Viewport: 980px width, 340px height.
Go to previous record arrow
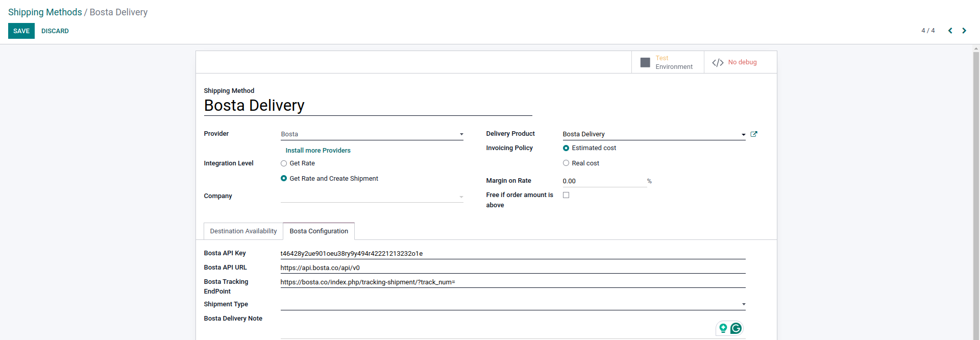click(x=950, y=31)
